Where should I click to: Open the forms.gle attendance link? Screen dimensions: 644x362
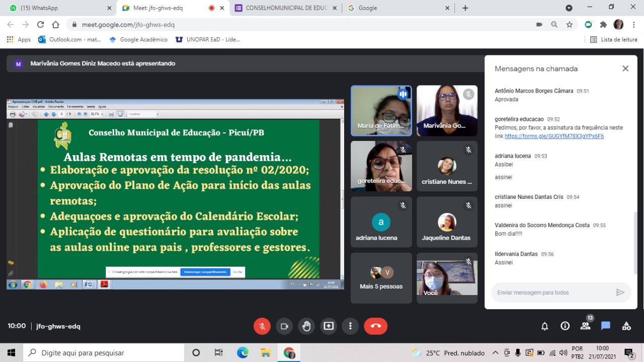click(554, 136)
